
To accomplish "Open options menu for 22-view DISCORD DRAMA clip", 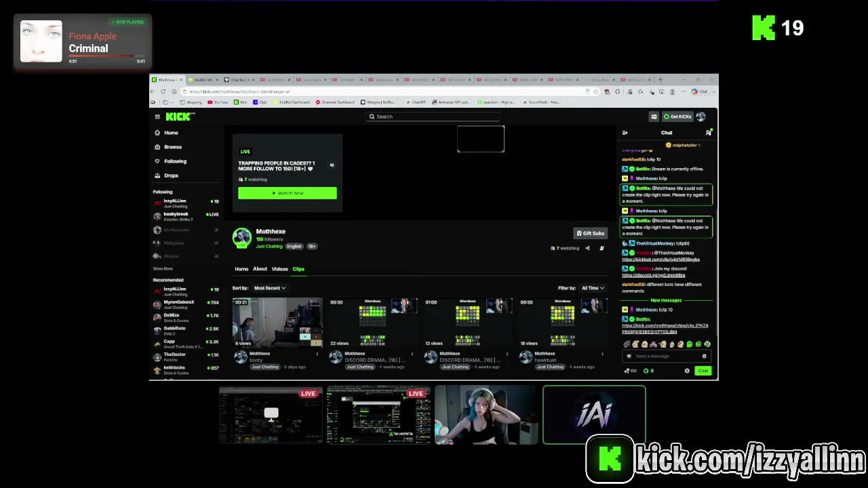I will 412,354.
